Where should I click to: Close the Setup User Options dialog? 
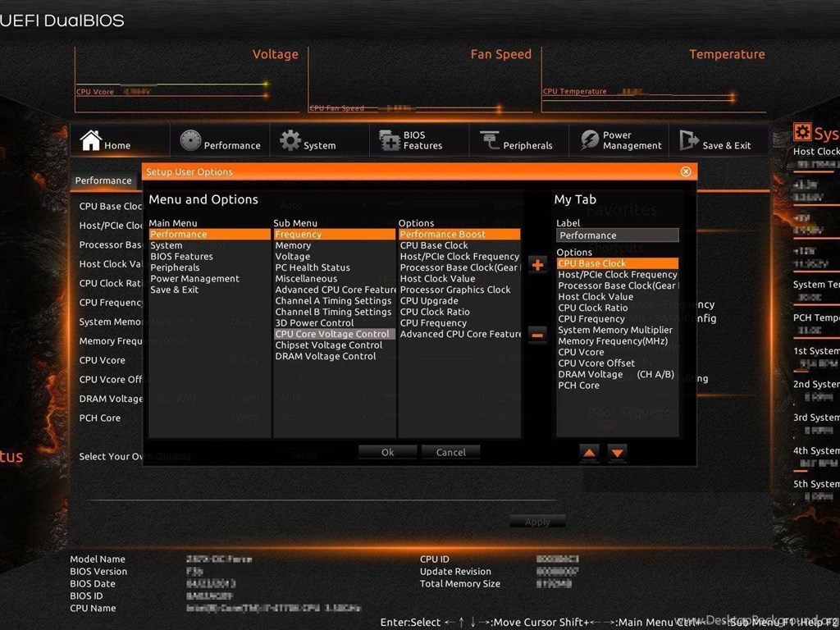click(686, 171)
